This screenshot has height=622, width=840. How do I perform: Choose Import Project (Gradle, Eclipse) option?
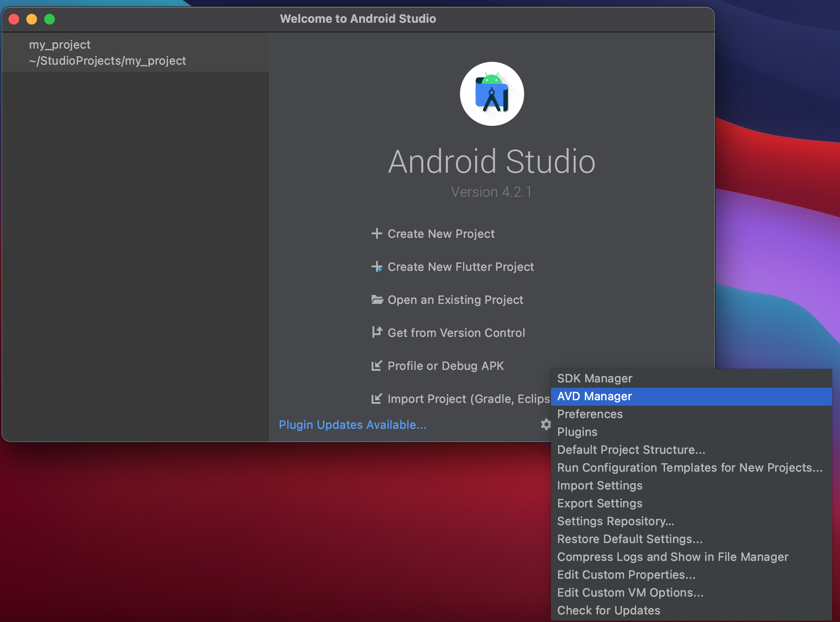(x=469, y=399)
